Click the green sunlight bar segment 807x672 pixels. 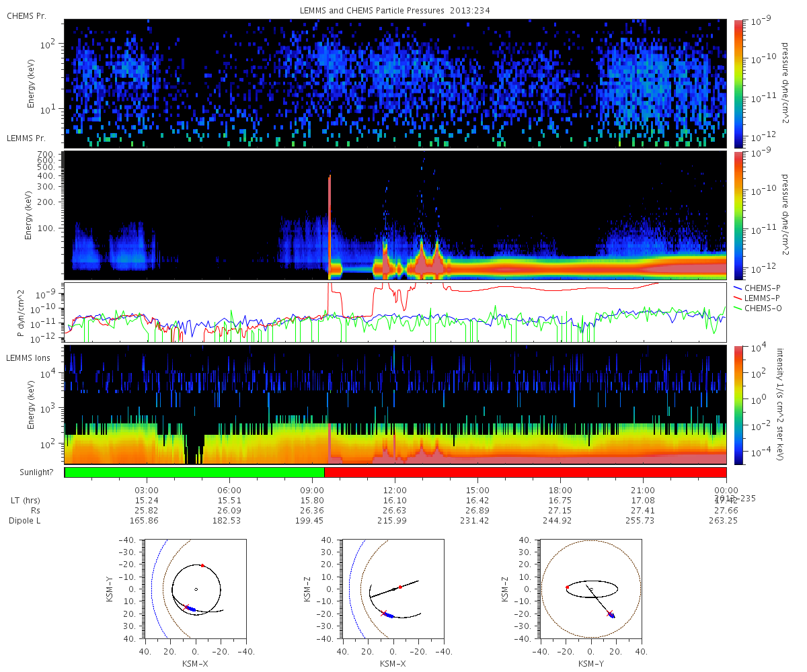tap(194, 472)
